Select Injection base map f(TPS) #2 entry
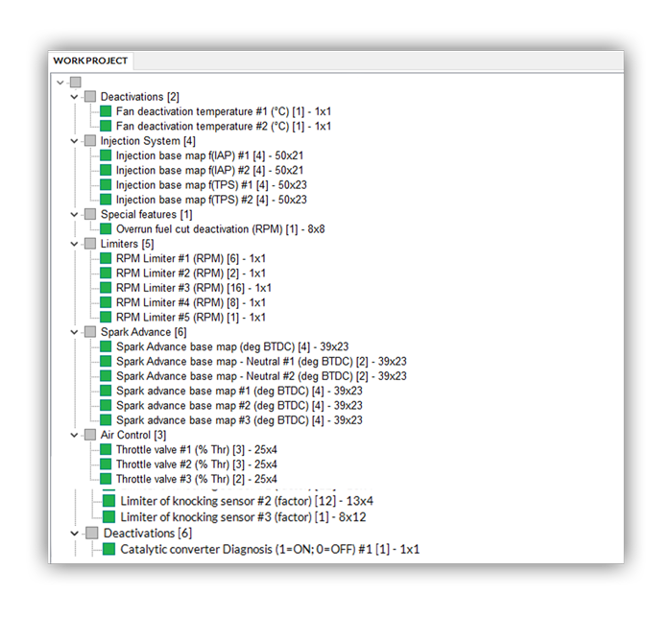 pos(211,200)
